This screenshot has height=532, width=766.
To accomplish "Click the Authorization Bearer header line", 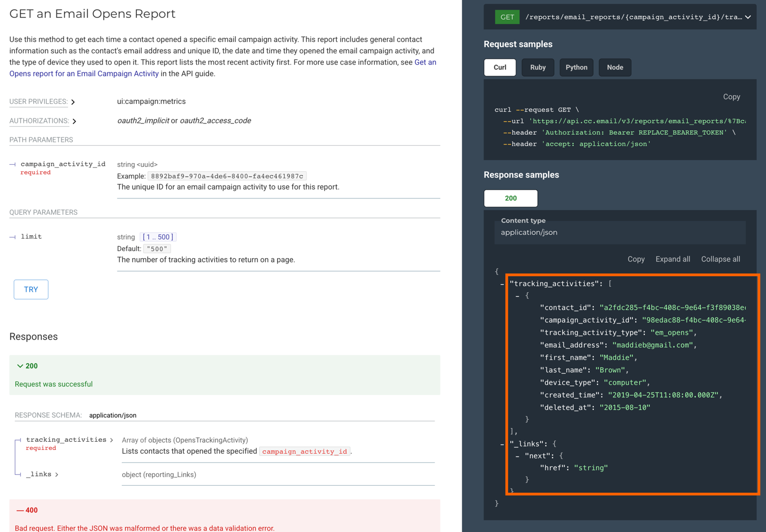I will pos(619,133).
